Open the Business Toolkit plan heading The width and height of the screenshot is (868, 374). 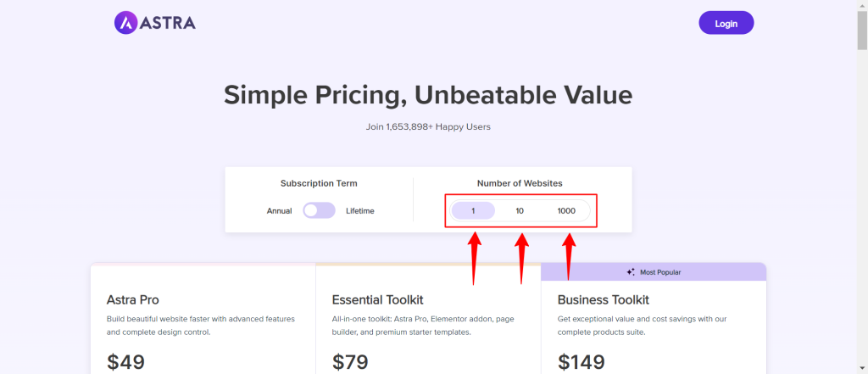pyautogui.click(x=604, y=300)
